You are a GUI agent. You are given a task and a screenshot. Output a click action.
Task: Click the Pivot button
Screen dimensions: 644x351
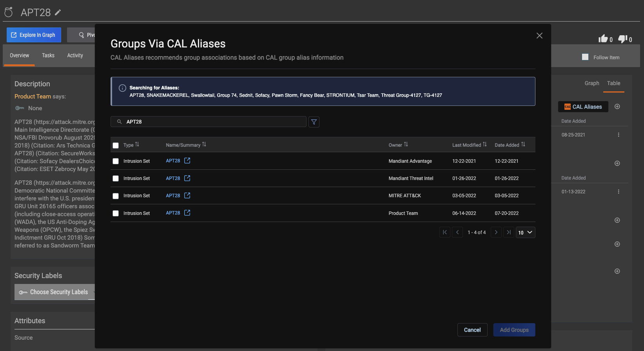(x=81, y=35)
